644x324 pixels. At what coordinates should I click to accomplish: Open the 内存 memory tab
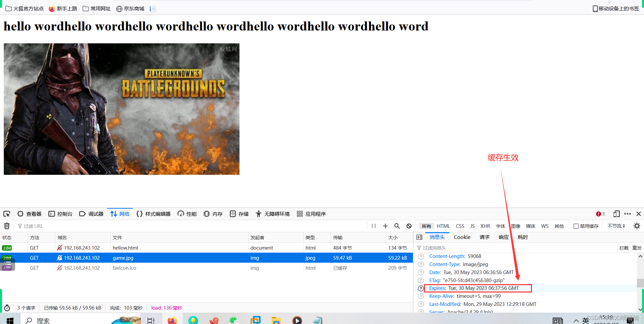pos(213,214)
